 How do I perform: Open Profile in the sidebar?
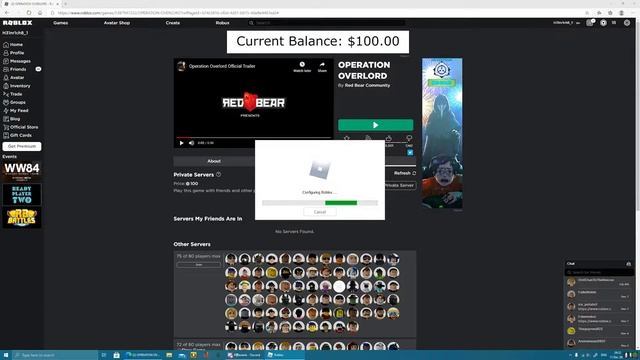(14, 53)
